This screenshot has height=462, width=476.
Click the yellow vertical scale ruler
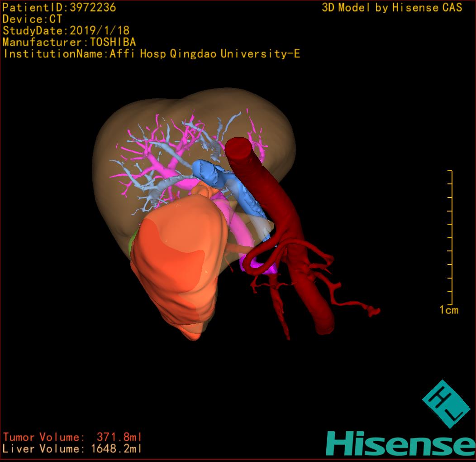(450, 238)
